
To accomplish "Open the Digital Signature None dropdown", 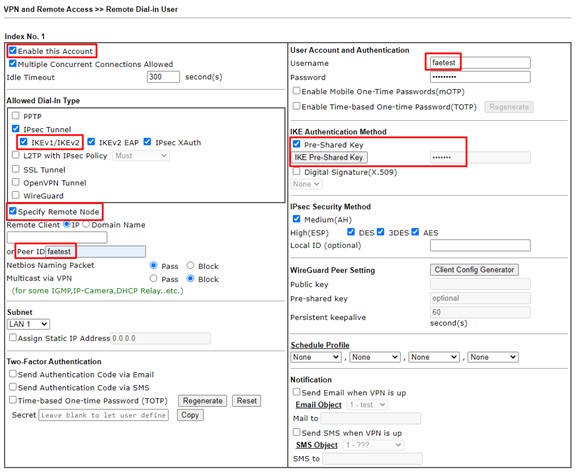I will coord(306,184).
